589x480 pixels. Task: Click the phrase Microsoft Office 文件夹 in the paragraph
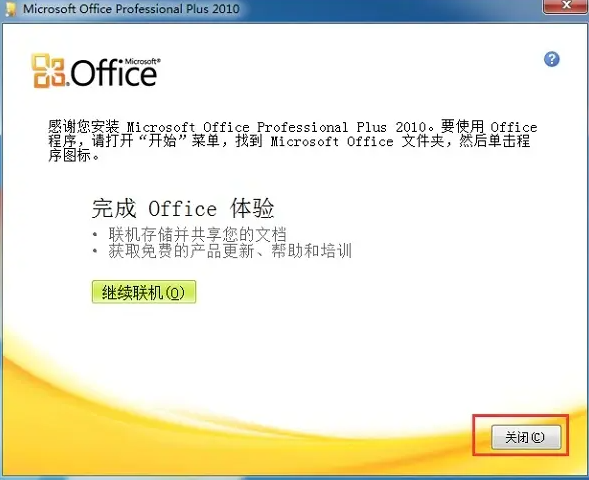click(357, 141)
